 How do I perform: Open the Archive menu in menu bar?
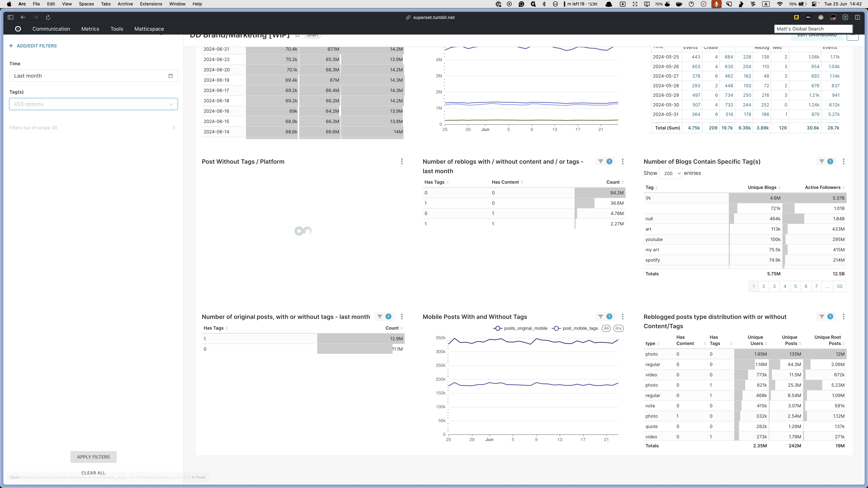(125, 4)
